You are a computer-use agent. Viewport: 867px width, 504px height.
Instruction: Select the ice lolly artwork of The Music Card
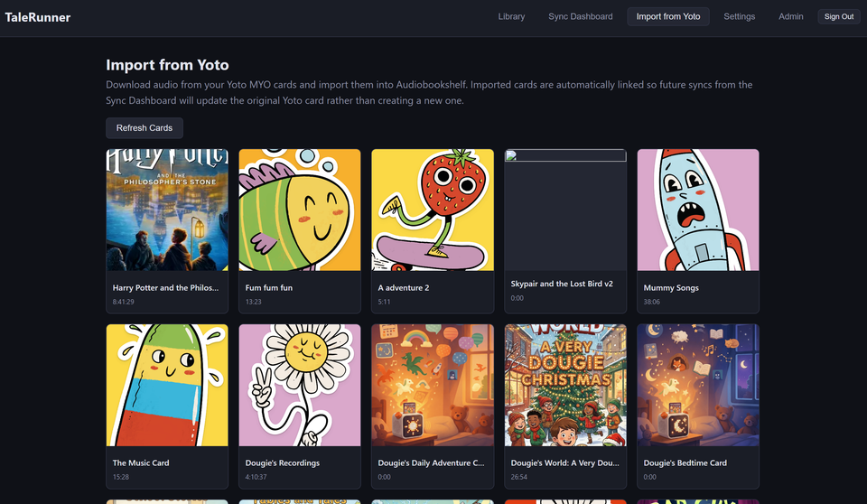tap(167, 385)
